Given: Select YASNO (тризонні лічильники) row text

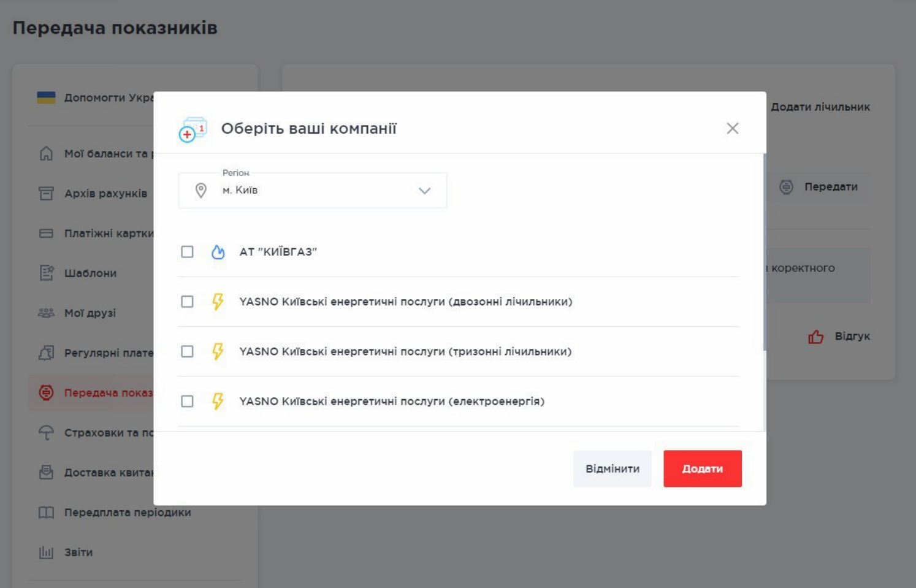Looking at the screenshot, I should click(x=405, y=351).
